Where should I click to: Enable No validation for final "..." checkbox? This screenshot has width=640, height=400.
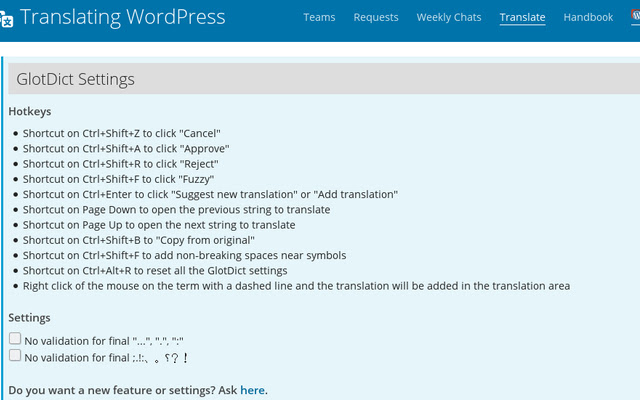(x=15, y=338)
